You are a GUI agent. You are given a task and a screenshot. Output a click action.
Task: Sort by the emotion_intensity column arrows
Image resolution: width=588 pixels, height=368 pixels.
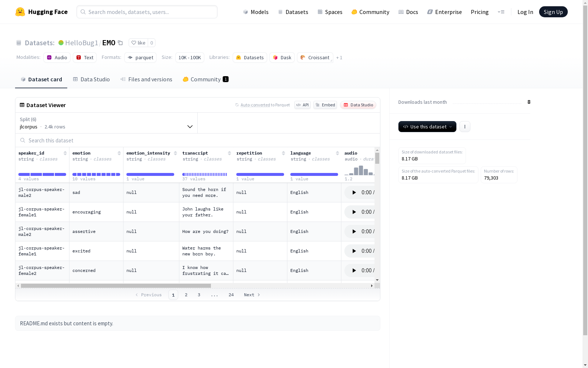[175, 153]
